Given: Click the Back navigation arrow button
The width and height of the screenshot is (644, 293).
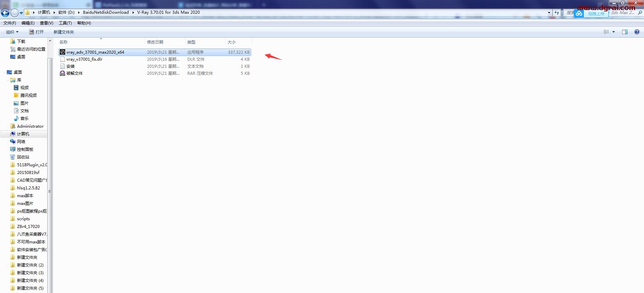Looking at the screenshot, I should (x=5, y=13).
